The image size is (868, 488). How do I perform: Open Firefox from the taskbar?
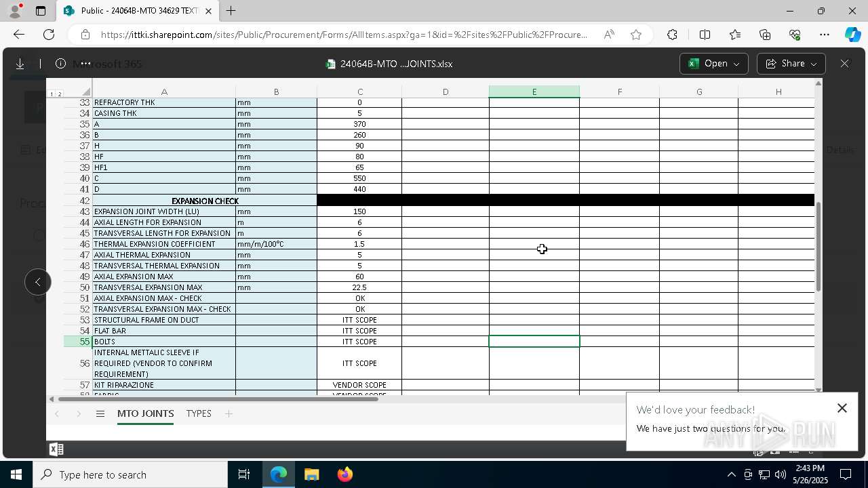tap(344, 474)
